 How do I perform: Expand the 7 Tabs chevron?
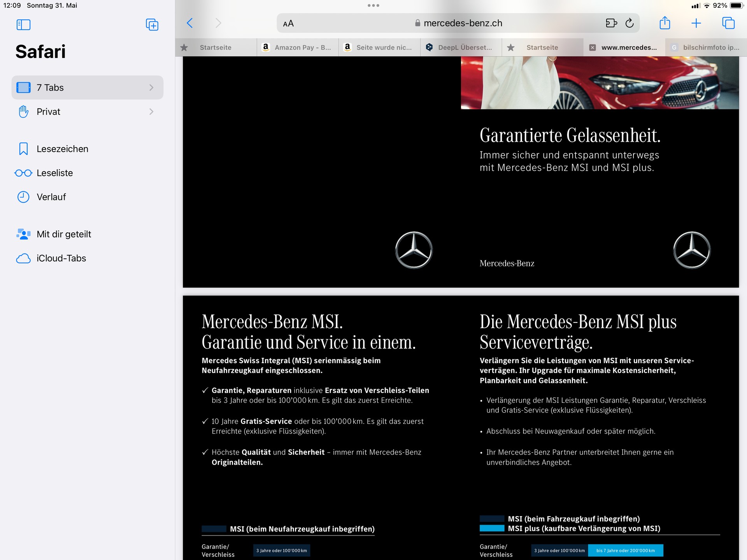(x=151, y=88)
